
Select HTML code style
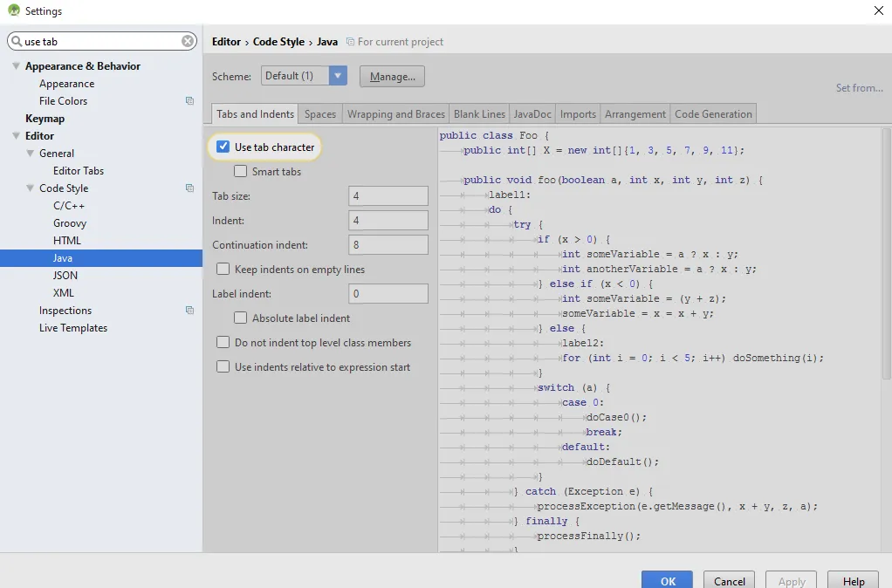pyautogui.click(x=67, y=241)
